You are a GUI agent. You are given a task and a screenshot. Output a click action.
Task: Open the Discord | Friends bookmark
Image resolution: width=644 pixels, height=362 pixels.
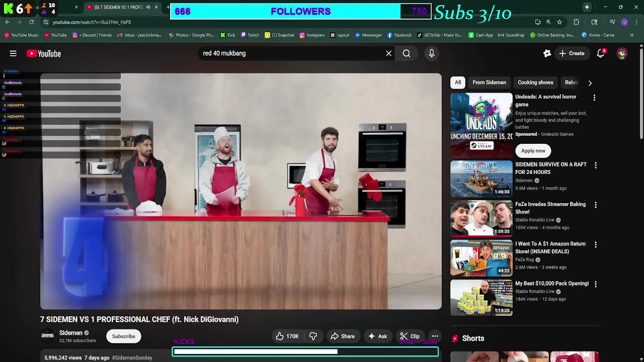[x=92, y=35]
